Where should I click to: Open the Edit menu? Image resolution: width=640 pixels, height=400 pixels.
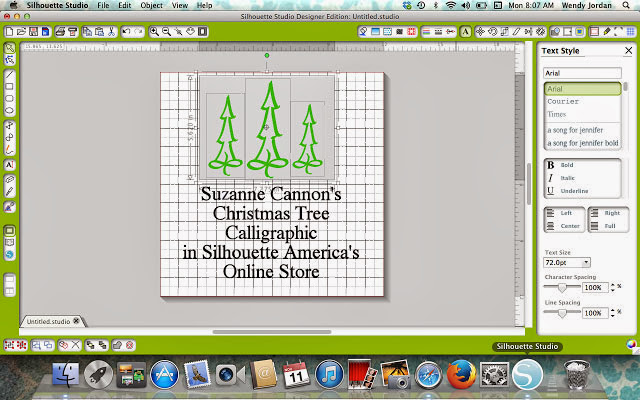point(124,5)
